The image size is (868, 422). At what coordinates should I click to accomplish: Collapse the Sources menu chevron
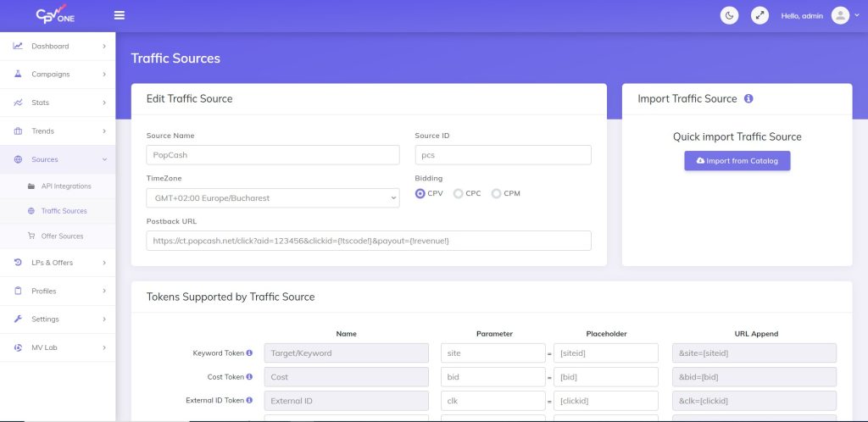(104, 159)
